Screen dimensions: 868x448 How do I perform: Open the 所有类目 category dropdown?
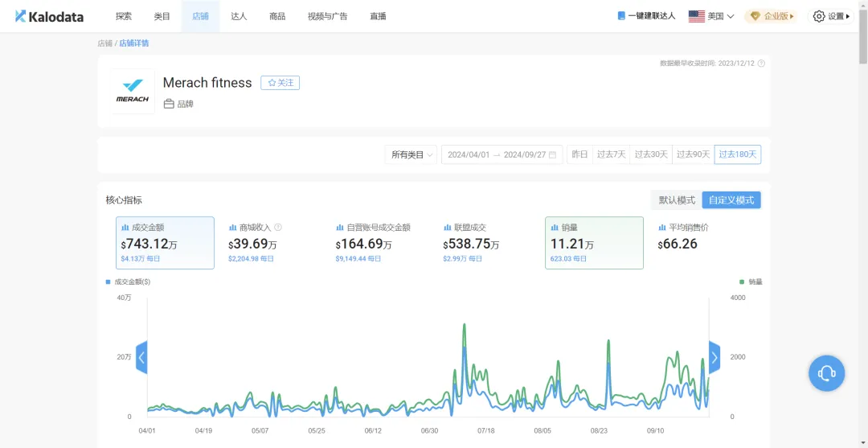pos(411,154)
